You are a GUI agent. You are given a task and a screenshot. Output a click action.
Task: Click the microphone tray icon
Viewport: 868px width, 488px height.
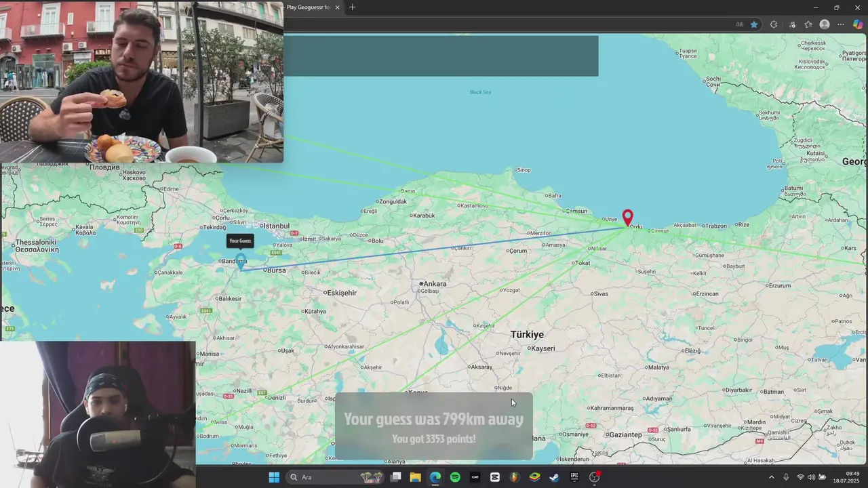786,477
